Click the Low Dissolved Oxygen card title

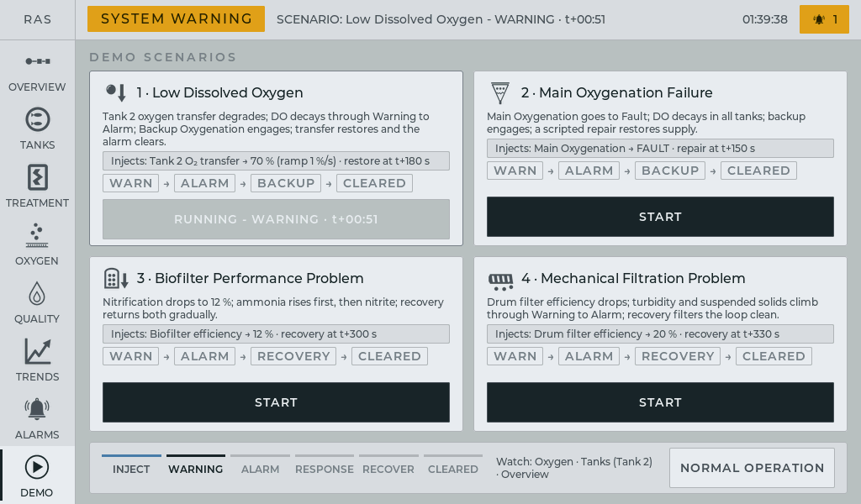click(x=219, y=92)
